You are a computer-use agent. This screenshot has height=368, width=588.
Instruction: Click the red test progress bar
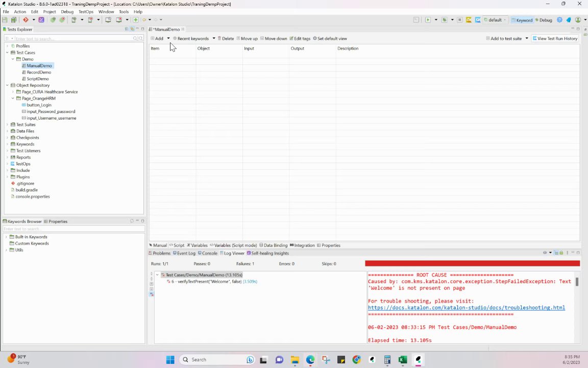click(x=473, y=264)
